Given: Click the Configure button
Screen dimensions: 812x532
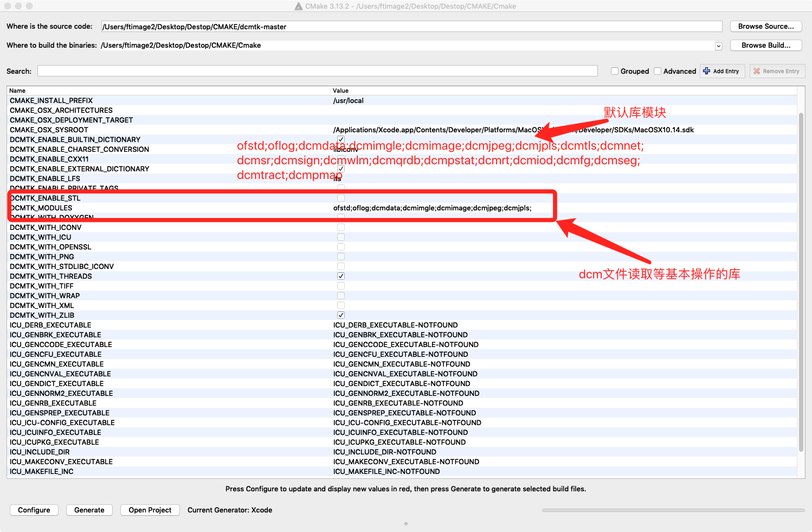Looking at the screenshot, I should pyautogui.click(x=34, y=510).
